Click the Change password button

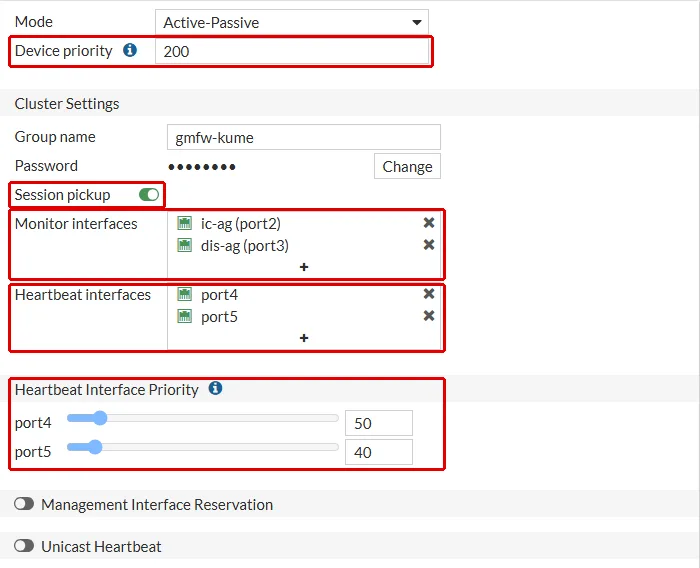tap(407, 166)
